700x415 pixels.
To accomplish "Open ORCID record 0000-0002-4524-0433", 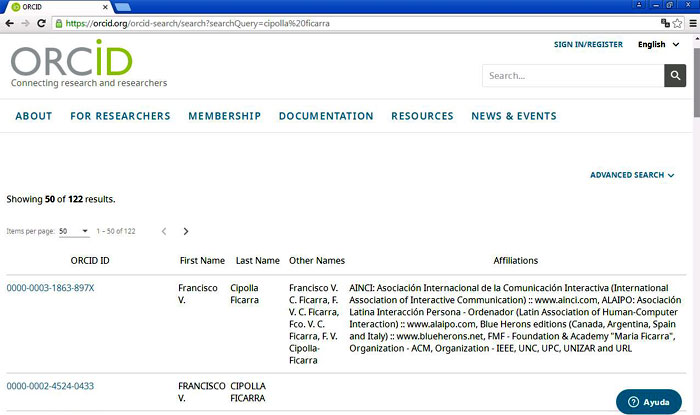I will [x=50, y=386].
